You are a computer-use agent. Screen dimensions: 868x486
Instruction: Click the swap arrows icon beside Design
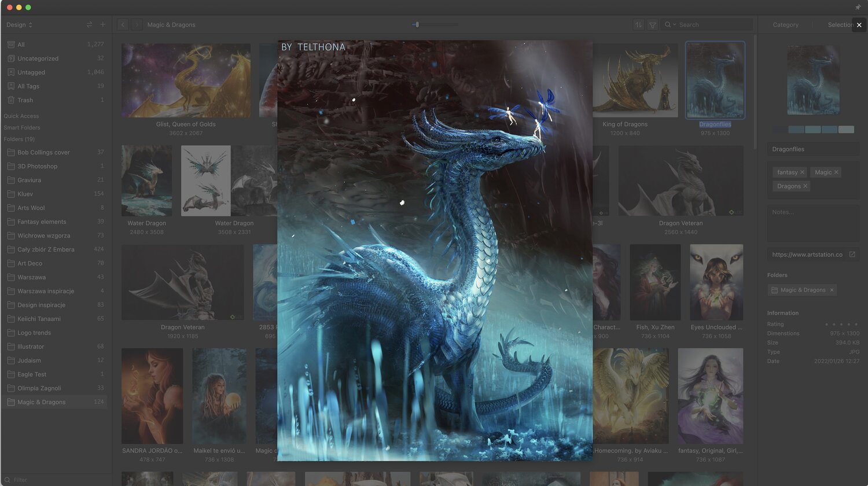pos(89,25)
